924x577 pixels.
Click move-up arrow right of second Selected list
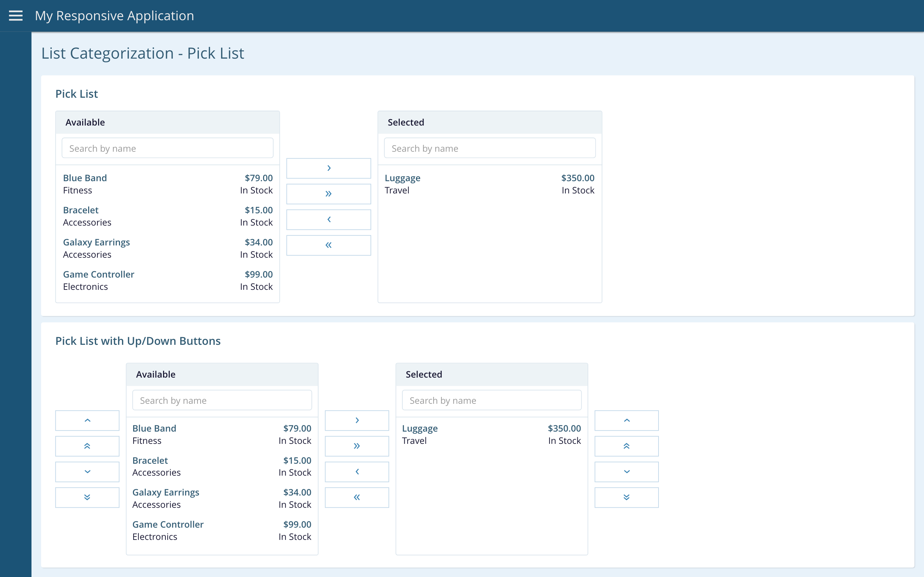pyautogui.click(x=626, y=420)
